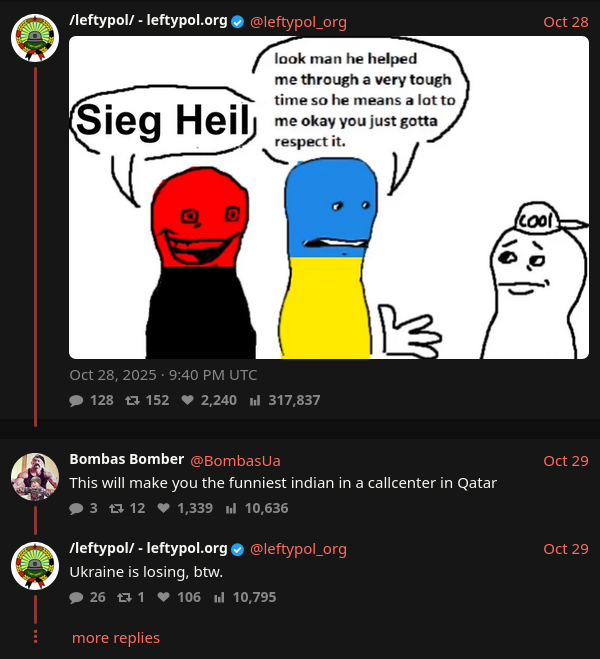Open the Oct 28 date link
This screenshot has width=600, height=659.
566,22
